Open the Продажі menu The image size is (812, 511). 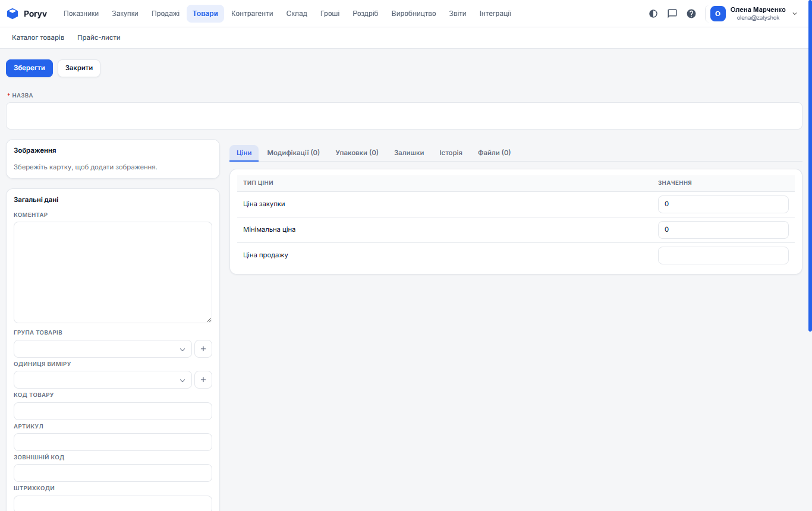165,14
